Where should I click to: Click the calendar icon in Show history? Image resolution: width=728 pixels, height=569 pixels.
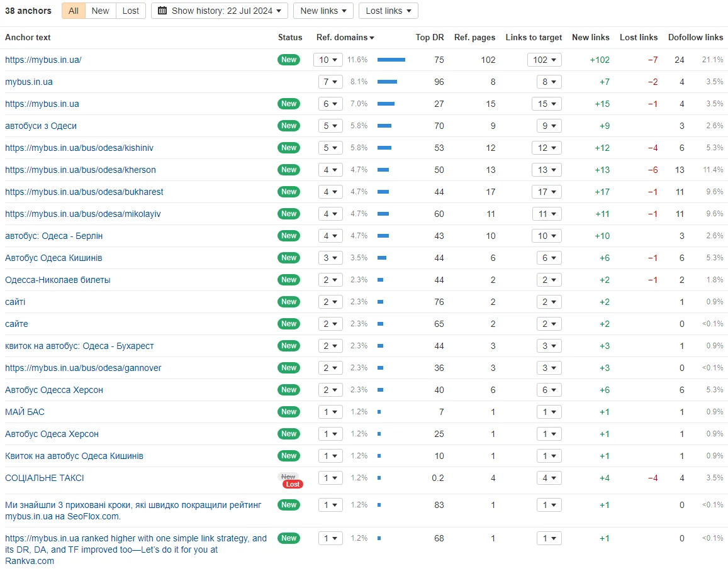[x=162, y=11]
